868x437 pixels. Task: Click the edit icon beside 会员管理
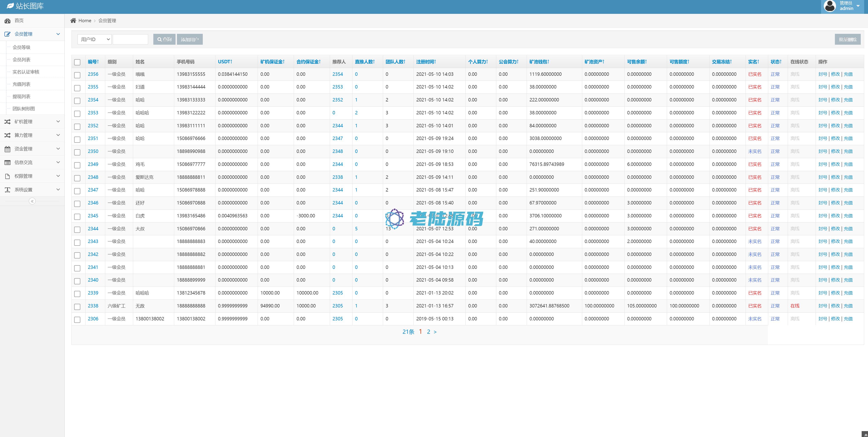7,34
